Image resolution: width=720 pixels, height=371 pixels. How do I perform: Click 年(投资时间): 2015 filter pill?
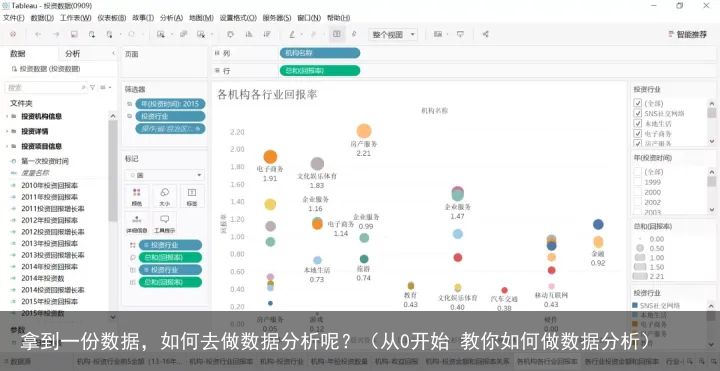pos(170,104)
